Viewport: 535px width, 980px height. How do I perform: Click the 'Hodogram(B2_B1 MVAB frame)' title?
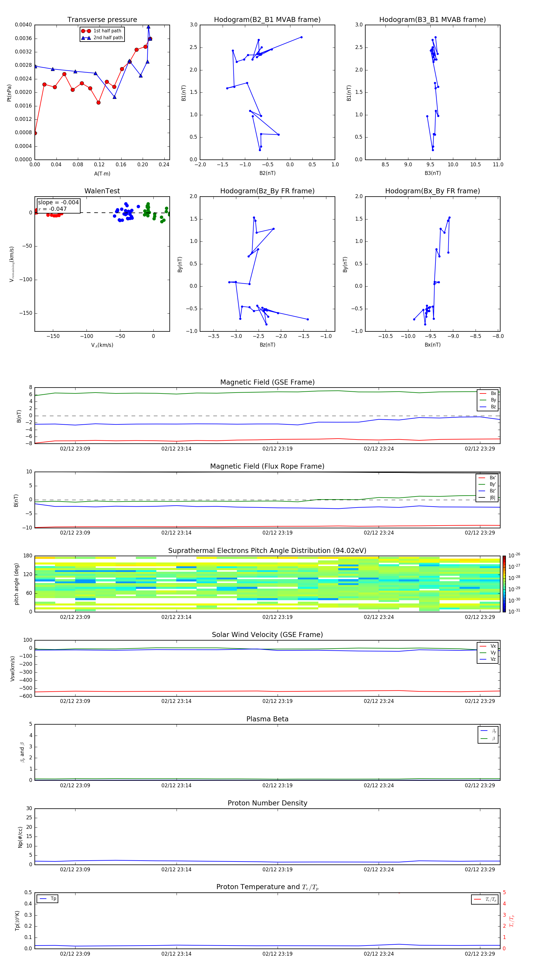267,20
